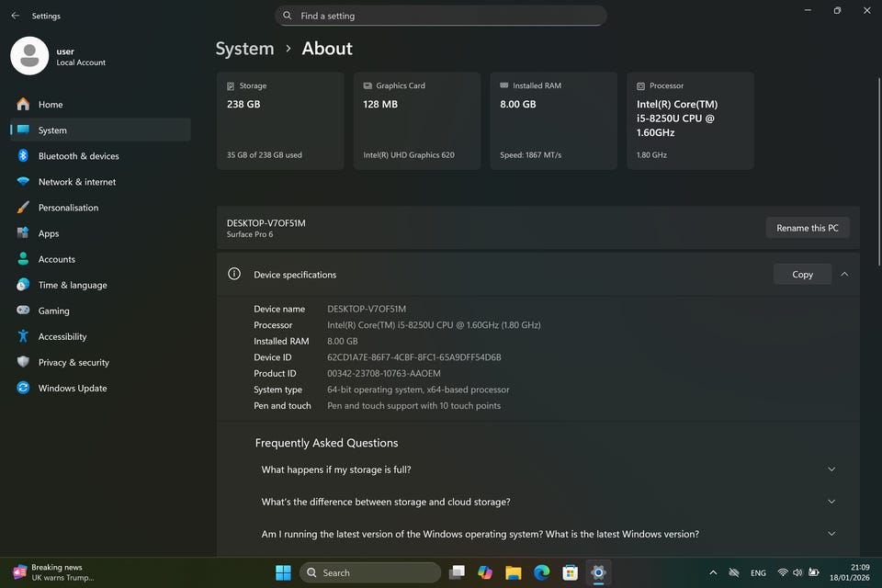The width and height of the screenshot is (882, 588).
Task: Go back with the Settings back arrow
Action: [x=16, y=16]
